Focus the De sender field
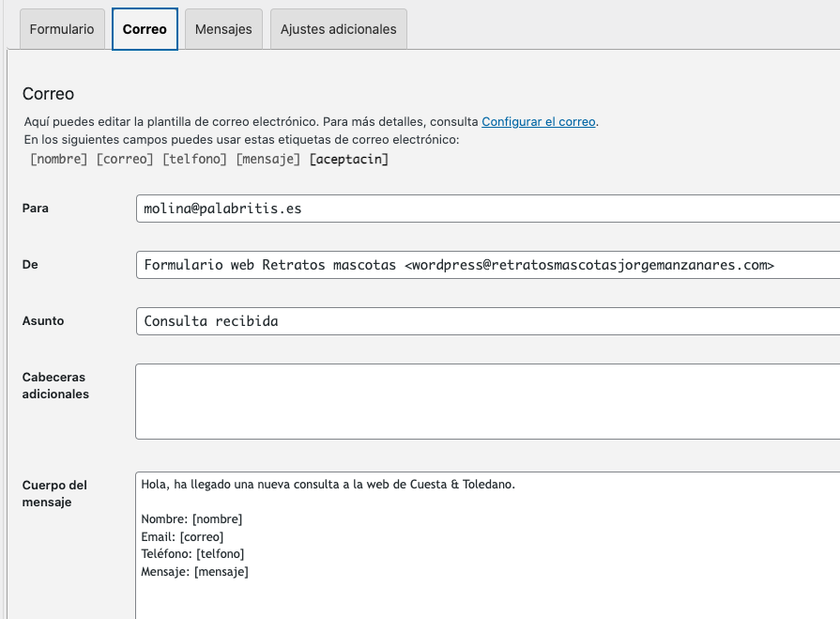 tap(488, 265)
